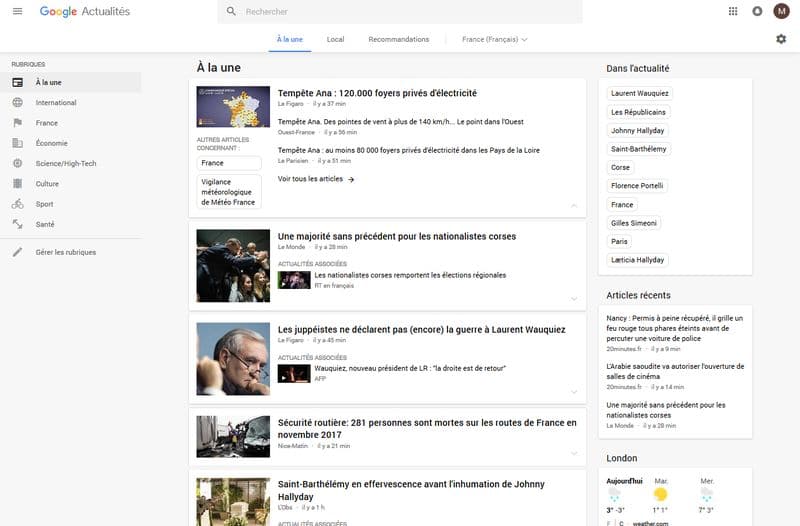This screenshot has height=526, width=800.
Task: Open the hamburger main menu
Action: (x=17, y=11)
